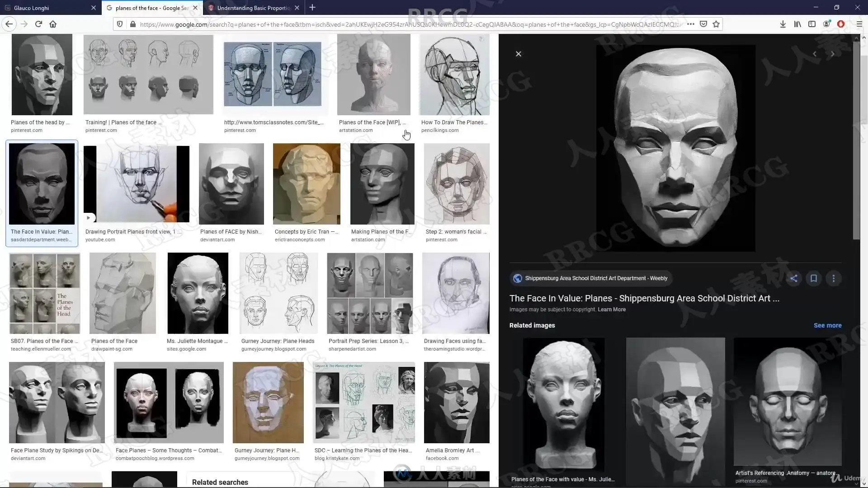Open the Downloads arrow icon
The image size is (868, 488).
pos(783,24)
